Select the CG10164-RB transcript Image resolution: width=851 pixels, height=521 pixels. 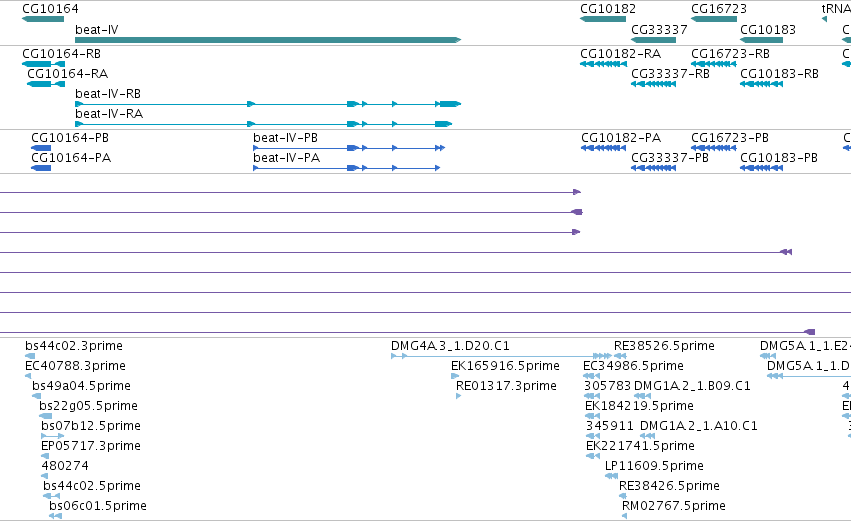[x=43, y=64]
